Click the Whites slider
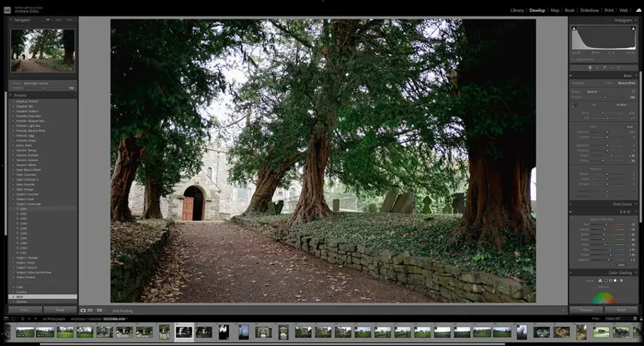Viewport: 644px width, 346px height. click(x=607, y=156)
